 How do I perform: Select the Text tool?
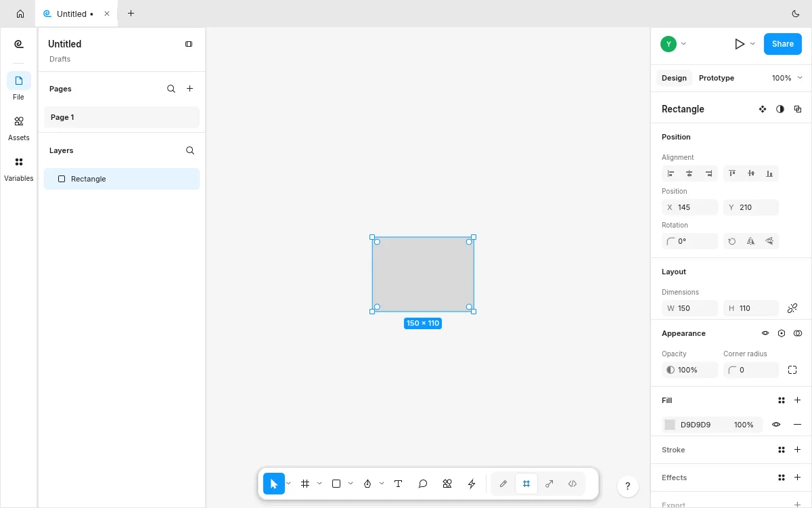coord(399,484)
